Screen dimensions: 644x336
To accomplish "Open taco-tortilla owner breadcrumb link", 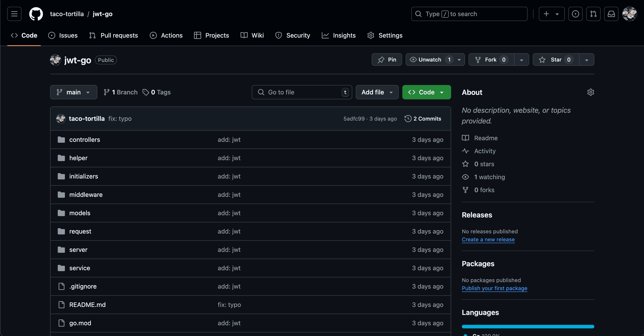I will [67, 14].
